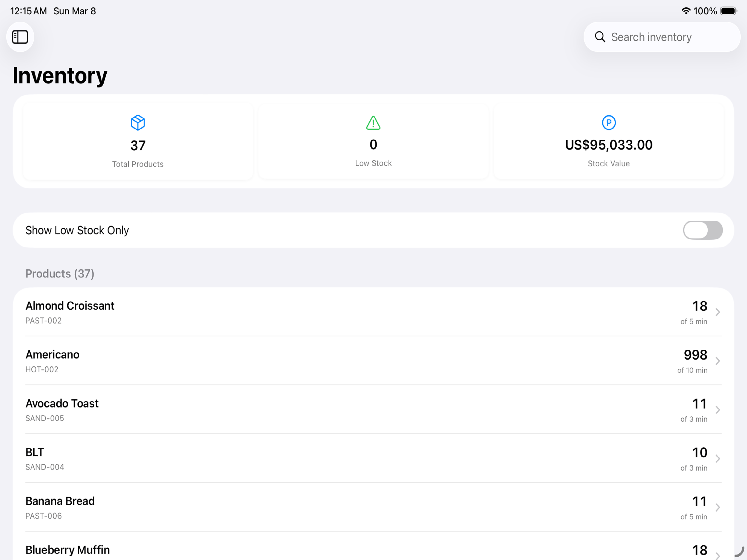The width and height of the screenshot is (747, 560).
Task: Click the SAND-004 SKU code
Action: point(45,467)
